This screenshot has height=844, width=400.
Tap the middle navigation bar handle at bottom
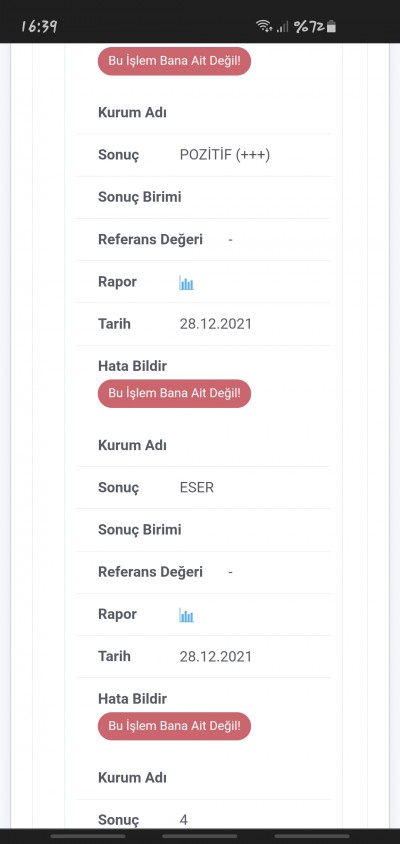pyautogui.click(x=200, y=836)
